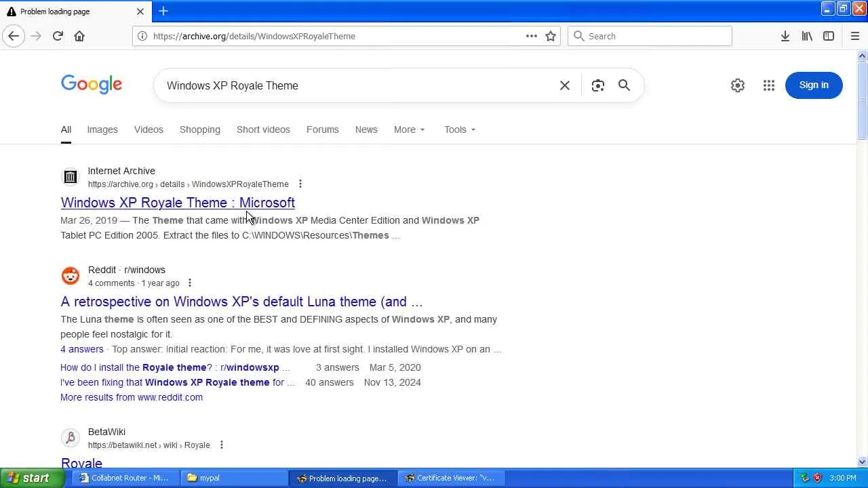This screenshot has width=868, height=488.
Task: Click the Internet Archive favicon
Action: click(71, 177)
